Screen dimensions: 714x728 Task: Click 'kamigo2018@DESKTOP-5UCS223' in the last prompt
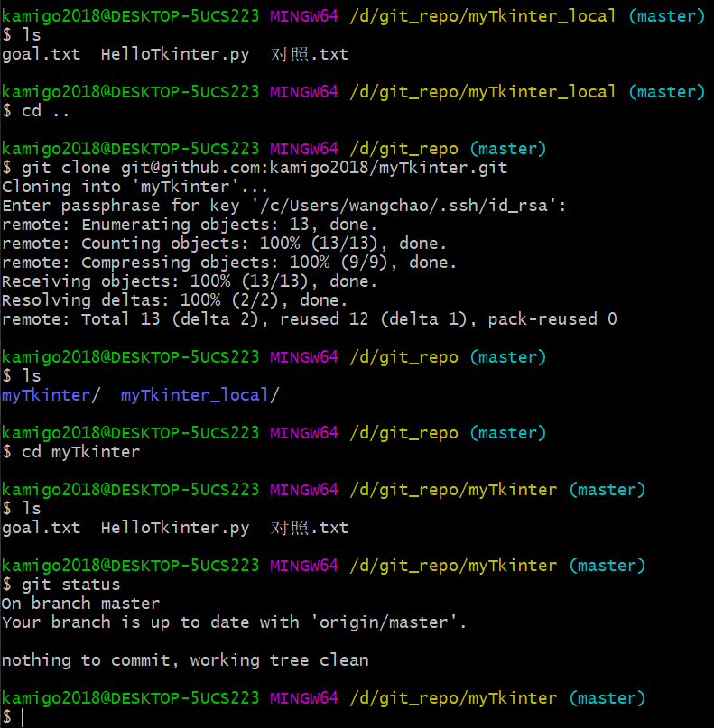click(x=131, y=698)
